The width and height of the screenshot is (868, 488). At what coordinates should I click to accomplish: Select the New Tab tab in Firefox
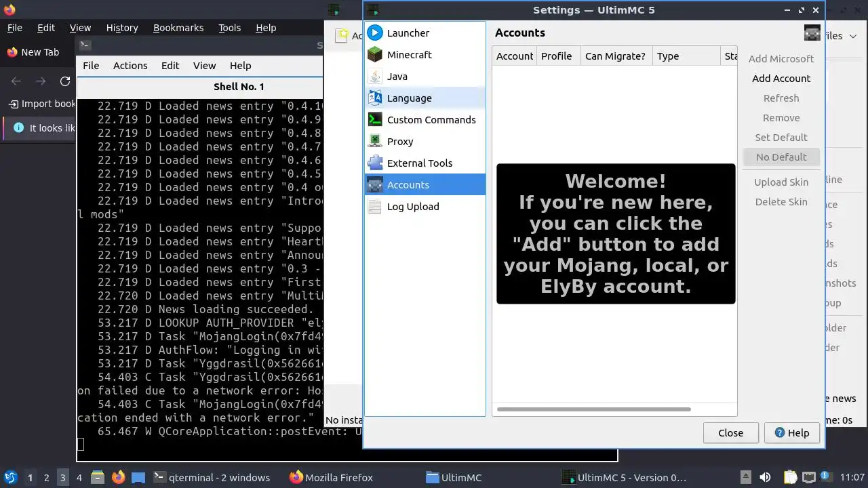38,52
